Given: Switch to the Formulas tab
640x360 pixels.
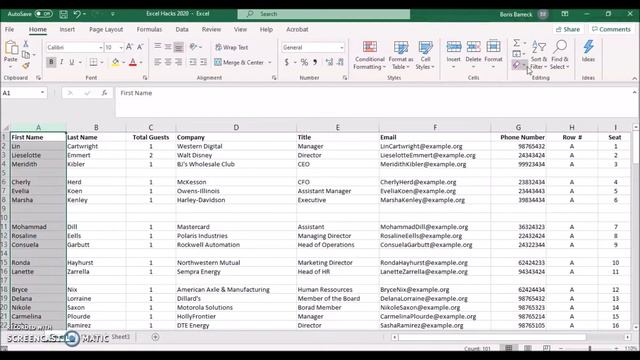Looking at the screenshot, I should [x=149, y=29].
